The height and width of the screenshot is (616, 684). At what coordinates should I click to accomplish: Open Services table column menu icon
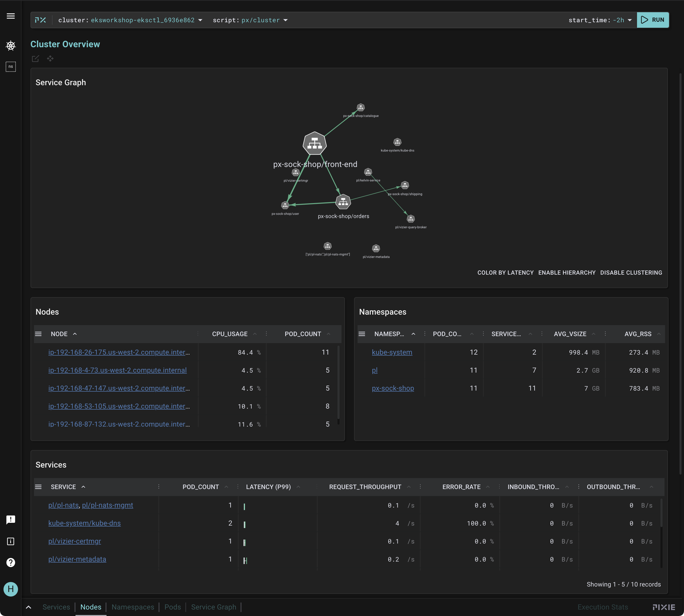point(38,487)
